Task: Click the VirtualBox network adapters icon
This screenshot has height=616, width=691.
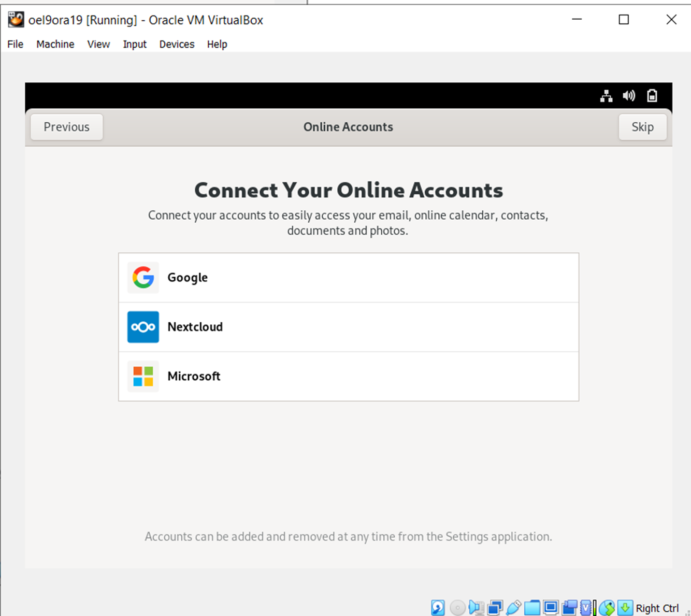Action: click(x=495, y=608)
